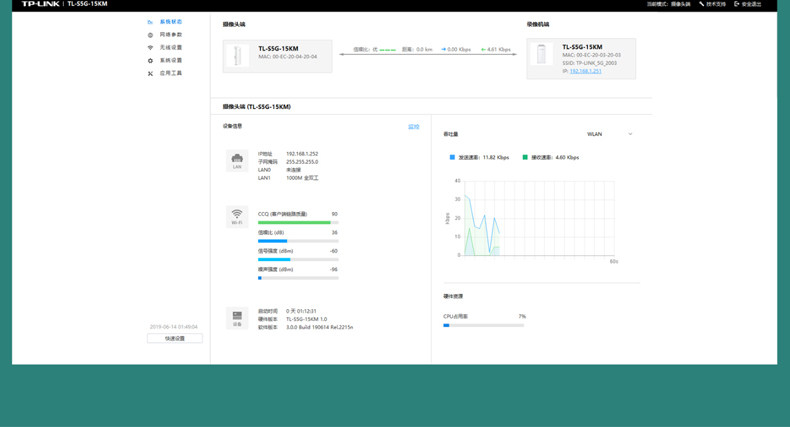790x427 pixels.
Task: Click the Wi-Fi signal icon tile
Action: (237, 217)
